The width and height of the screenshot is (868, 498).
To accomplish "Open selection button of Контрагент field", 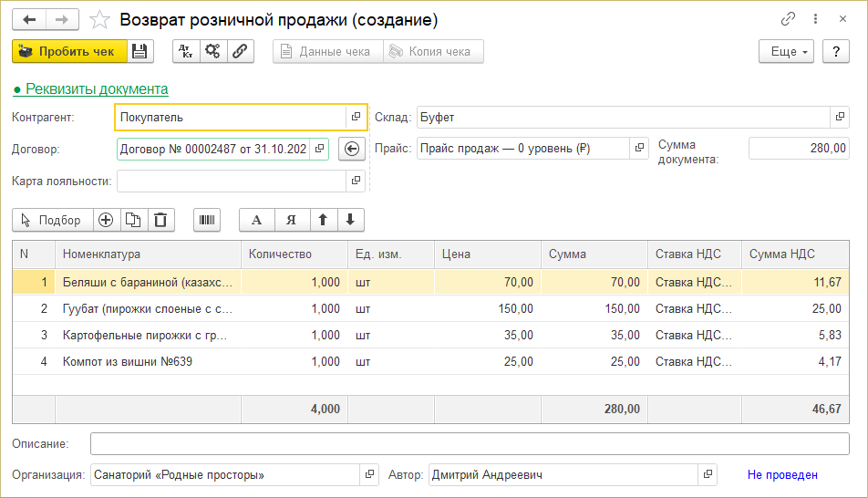I will (x=356, y=118).
